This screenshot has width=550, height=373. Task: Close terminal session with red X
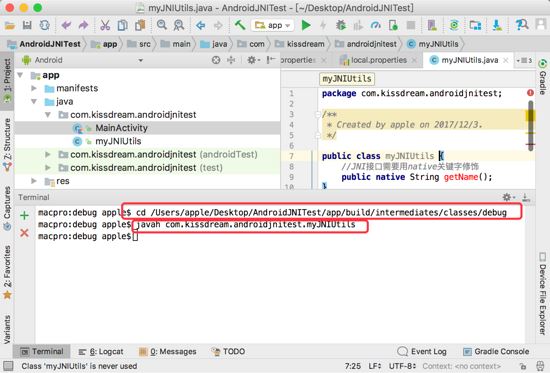24,233
